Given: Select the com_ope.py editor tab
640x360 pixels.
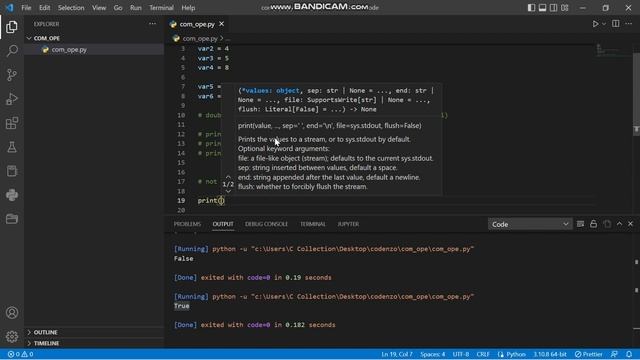Looking at the screenshot, I should [197, 24].
